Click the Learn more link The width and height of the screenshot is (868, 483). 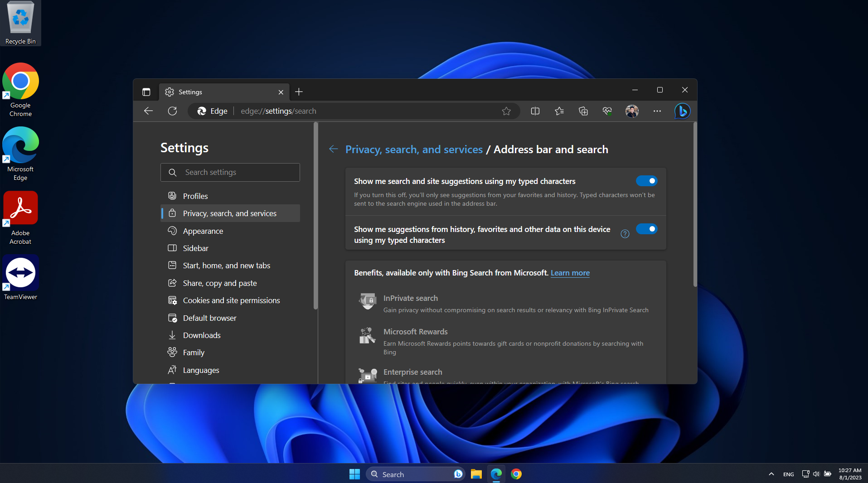click(x=570, y=273)
